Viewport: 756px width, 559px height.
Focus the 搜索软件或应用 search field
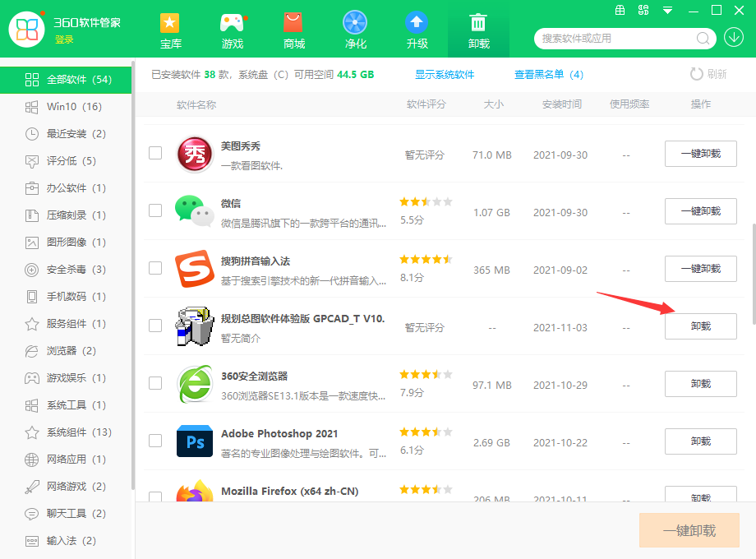(617, 38)
